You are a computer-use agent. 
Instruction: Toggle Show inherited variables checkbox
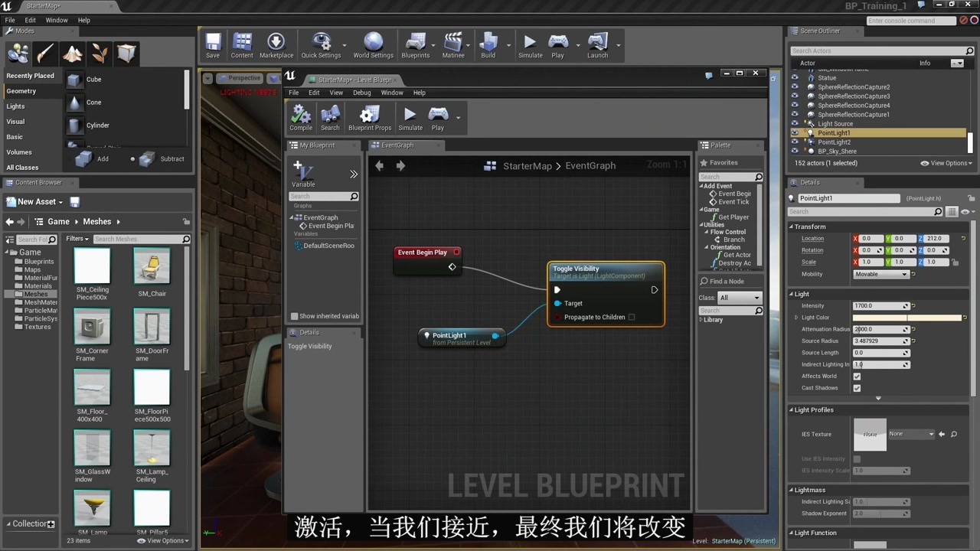294,316
